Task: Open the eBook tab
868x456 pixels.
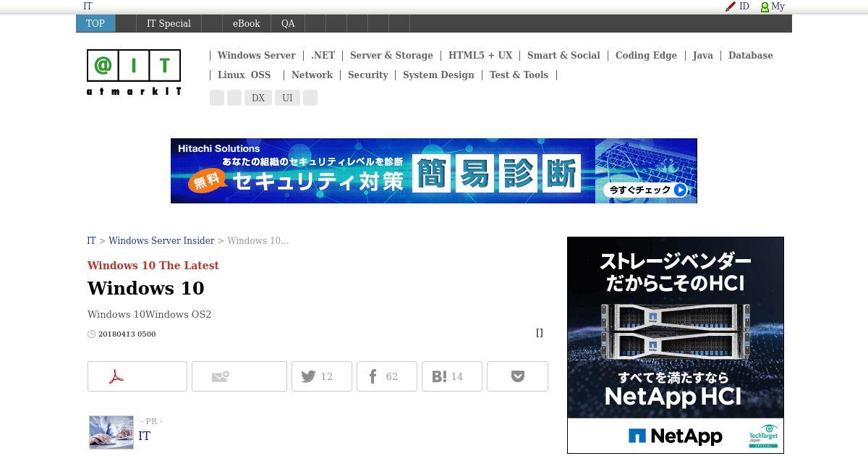Action: pyautogui.click(x=246, y=23)
